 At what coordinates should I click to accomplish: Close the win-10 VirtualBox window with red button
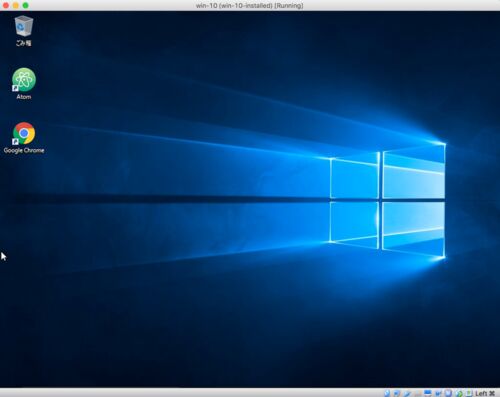point(6,5)
